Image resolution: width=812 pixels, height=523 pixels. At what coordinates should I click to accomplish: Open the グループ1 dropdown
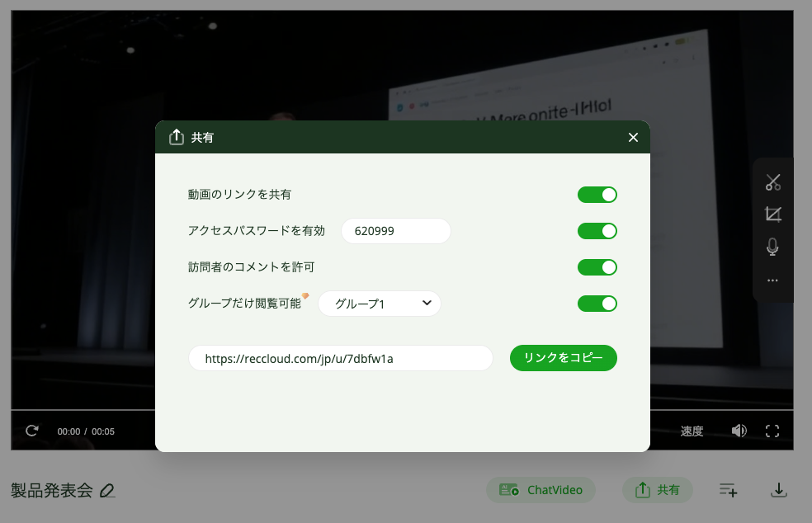point(380,304)
